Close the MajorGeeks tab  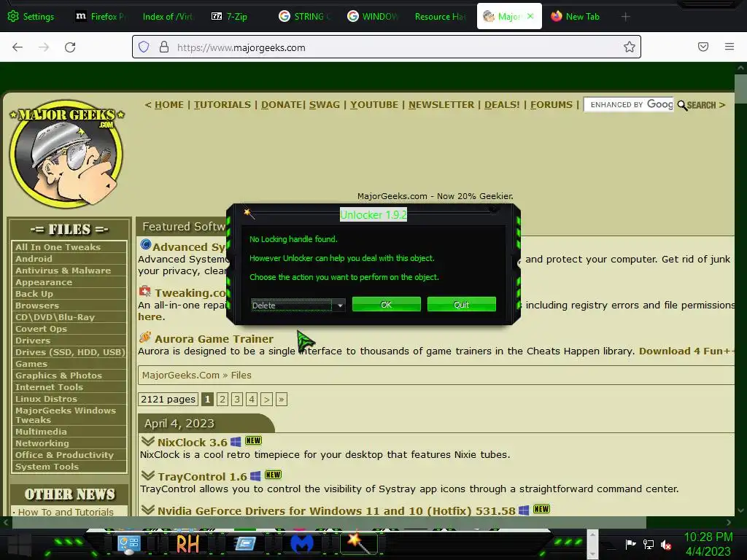[531, 16]
